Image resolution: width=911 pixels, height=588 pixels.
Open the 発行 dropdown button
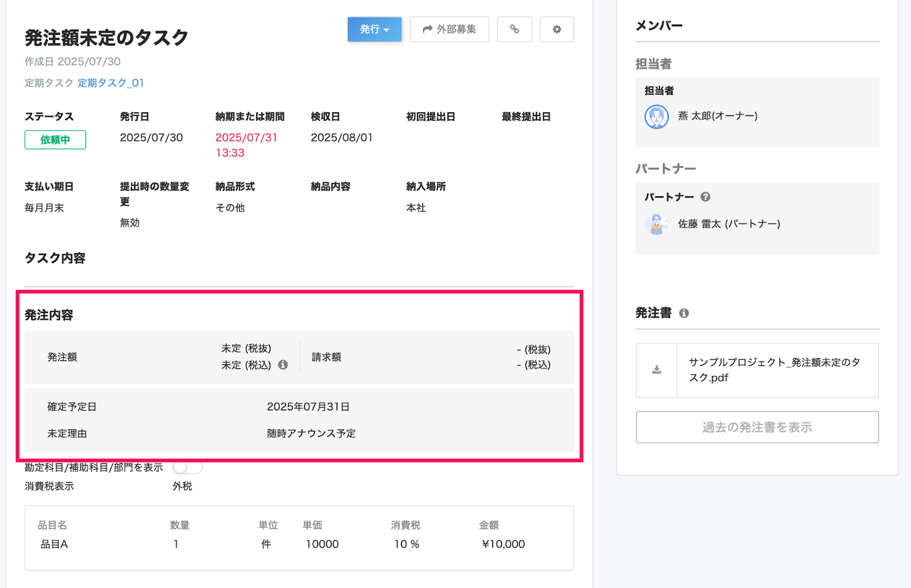(x=374, y=29)
